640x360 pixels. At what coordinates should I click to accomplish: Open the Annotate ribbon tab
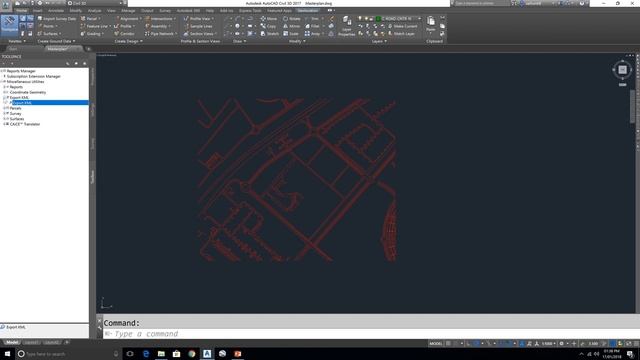(x=56, y=11)
